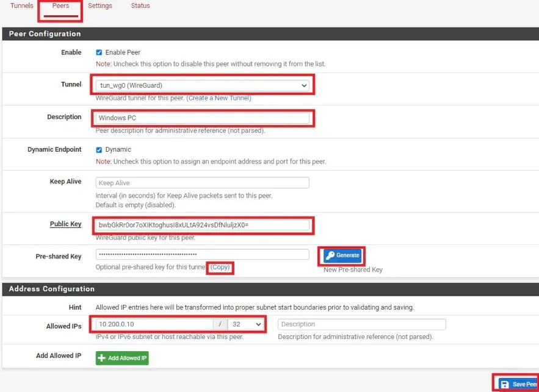Focus the Description field containing Windows PC
539x392 pixels.
coord(203,118)
